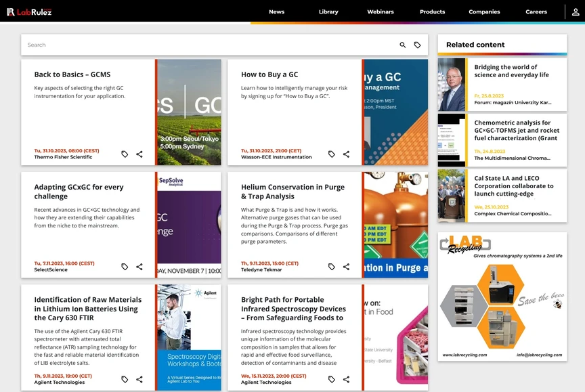
Task: Click The Multidimensional Chroma... source
Action: point(512,158)
